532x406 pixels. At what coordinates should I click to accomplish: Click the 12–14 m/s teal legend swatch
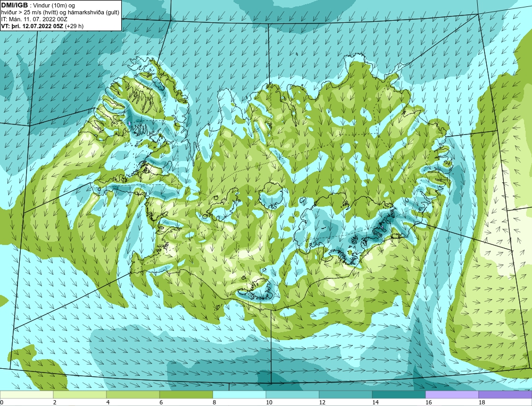click(346, 394)
